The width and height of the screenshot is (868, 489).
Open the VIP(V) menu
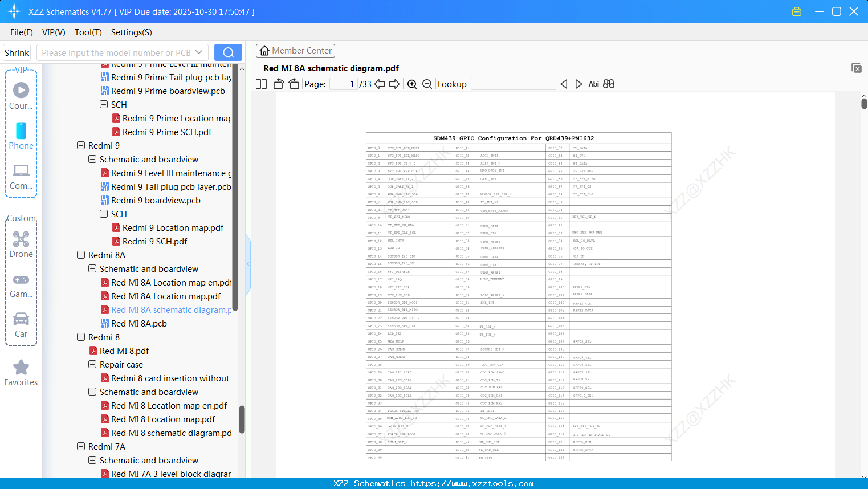54,32
